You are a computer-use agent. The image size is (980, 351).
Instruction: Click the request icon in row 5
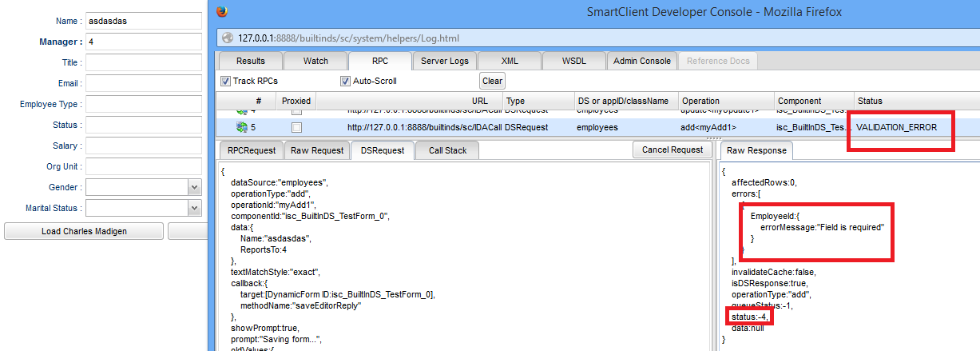tap(241, 127)
